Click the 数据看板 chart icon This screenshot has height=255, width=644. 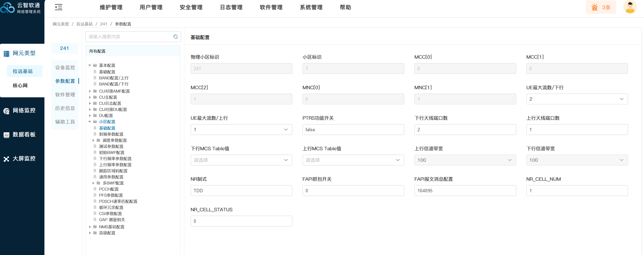point(6,135)
